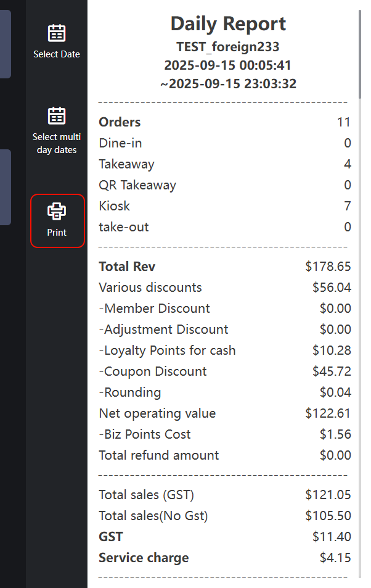The image size is (371, 588).
Task: Select the TEST_foreign233 store name
Action: point(228,47)
